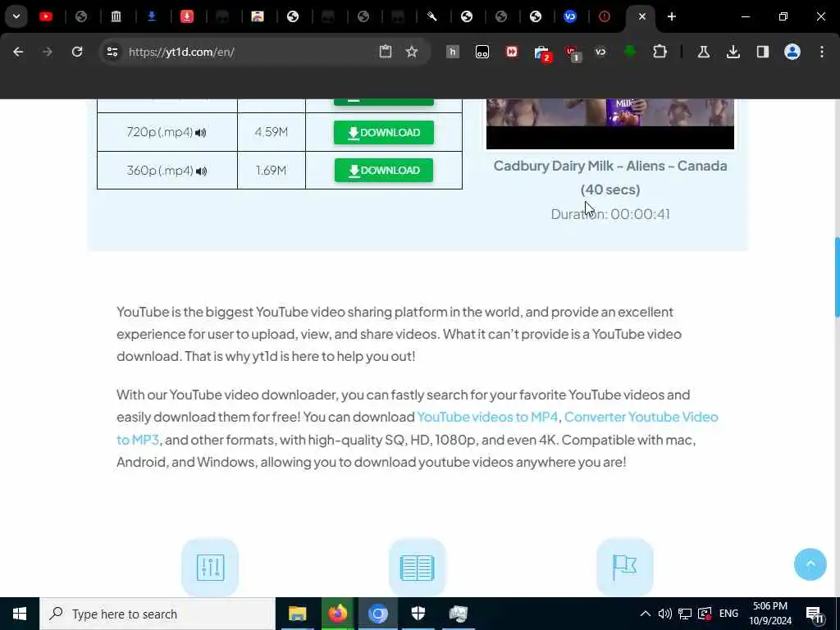This screenshot has height=630, width=840.
Task: Toggle the browser side panel
Action: [763, 52]
